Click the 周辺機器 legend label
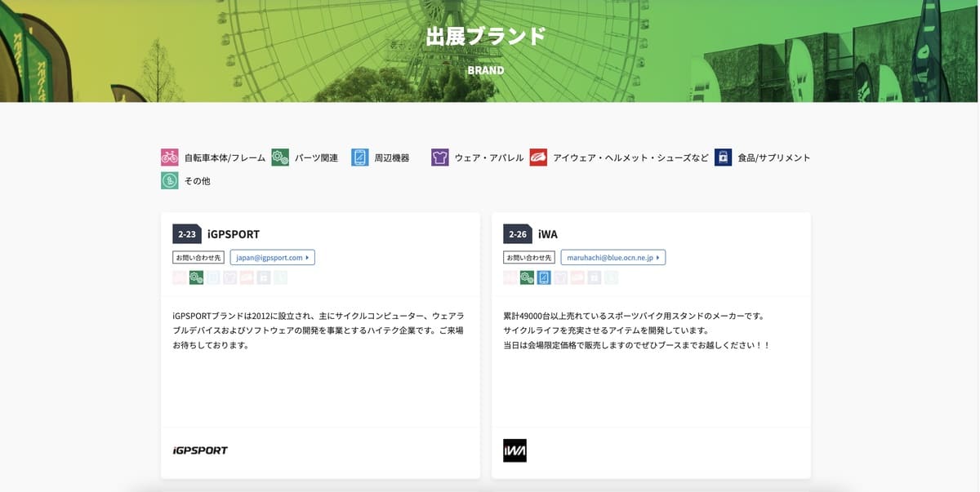 (392, 157)
